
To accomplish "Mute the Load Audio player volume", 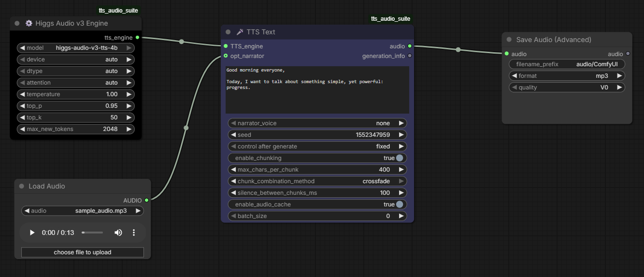I will pyautogui.click(x=118, y=233).
